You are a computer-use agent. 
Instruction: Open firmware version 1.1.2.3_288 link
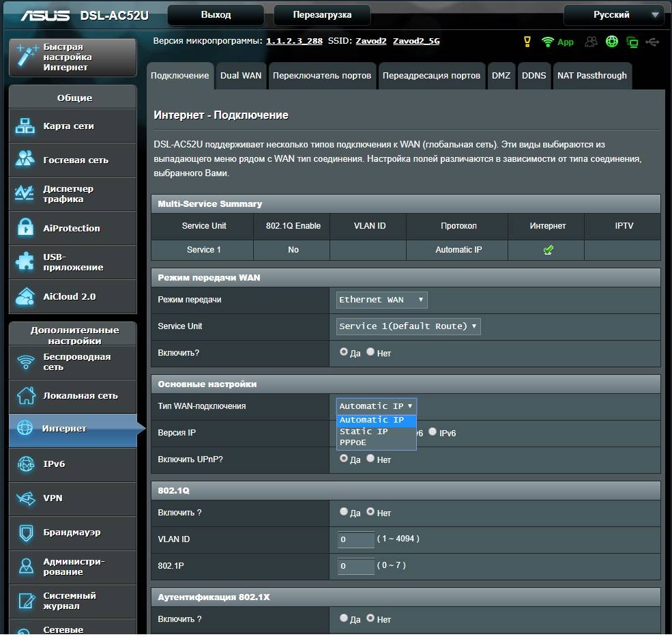(x=294, y=41)
